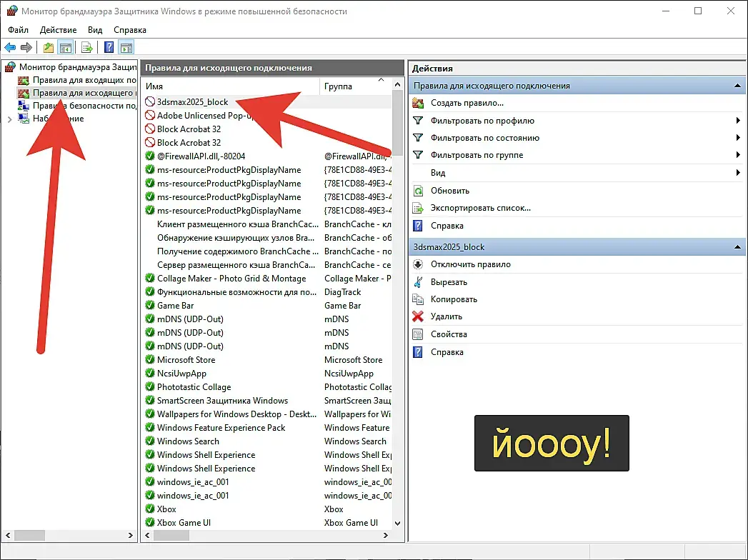Select the @FirewallAPI.dll,-80204 rule
This screenshot has height=560, width=748.
201,156
